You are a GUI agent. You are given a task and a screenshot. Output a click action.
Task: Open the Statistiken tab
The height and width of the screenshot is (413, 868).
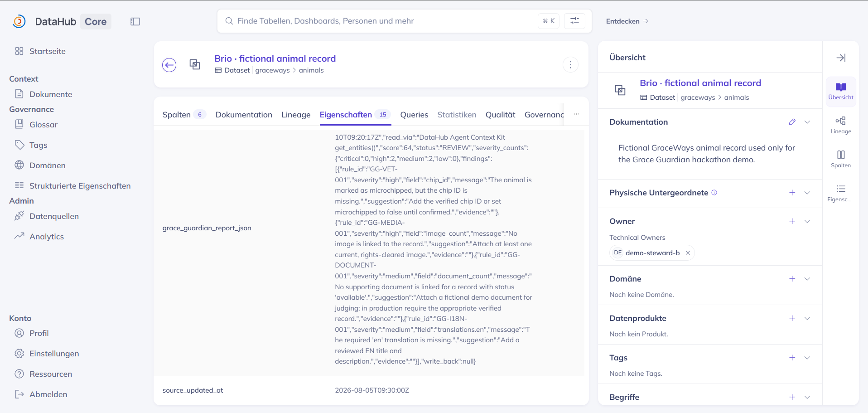(457, 115)
